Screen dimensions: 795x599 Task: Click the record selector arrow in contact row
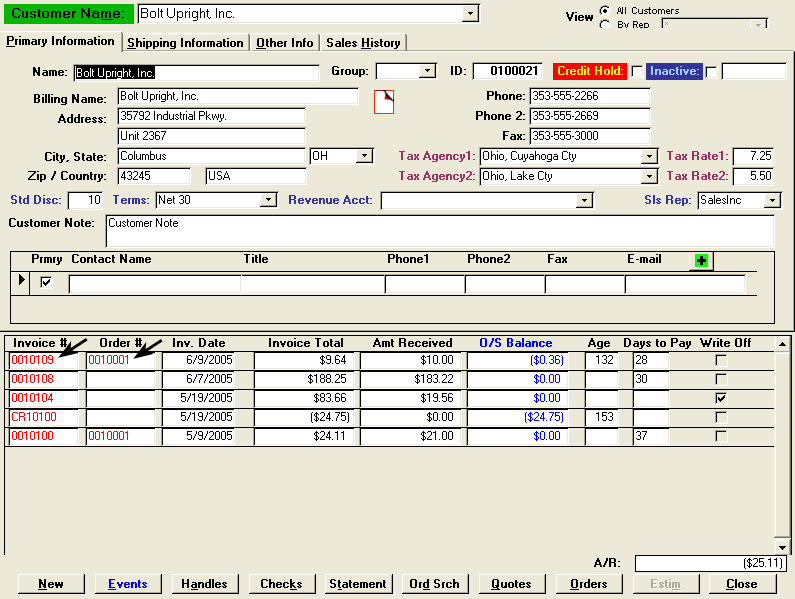click(22, 281)
